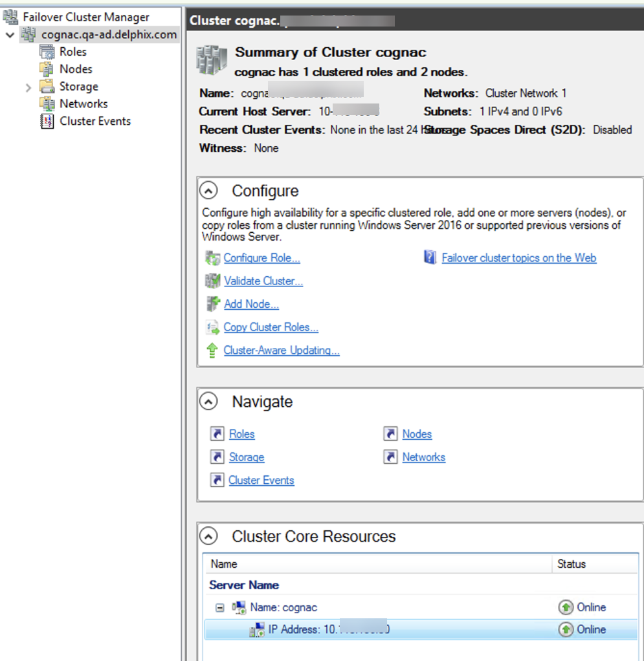
Task: Collapse the cognac.qa-ad.delphix.com cluster tree node
Action: tap(9, 35)
